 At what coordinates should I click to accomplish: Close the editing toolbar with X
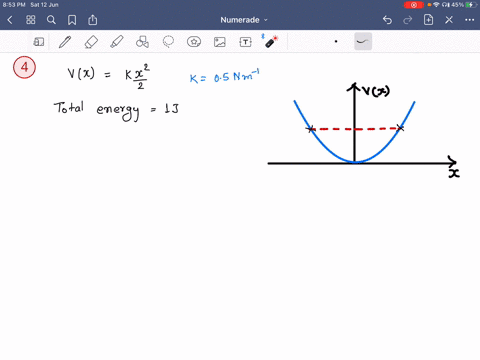click(x=449, y=20)
